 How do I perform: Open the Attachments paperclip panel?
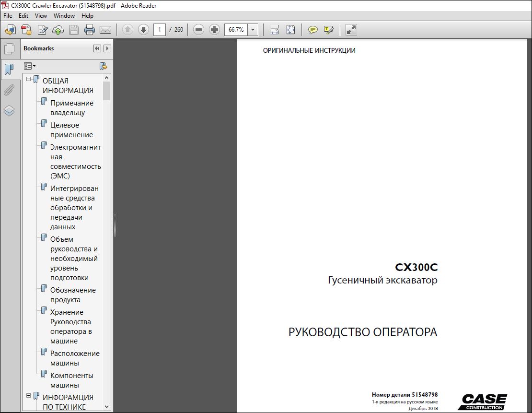[9, 90]
